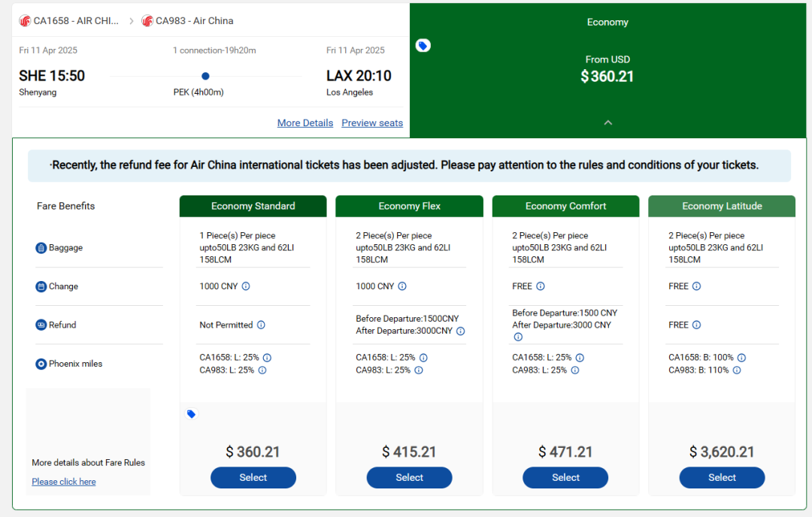Open info for Economy Latitude FREE change

(x=697, y=286)
